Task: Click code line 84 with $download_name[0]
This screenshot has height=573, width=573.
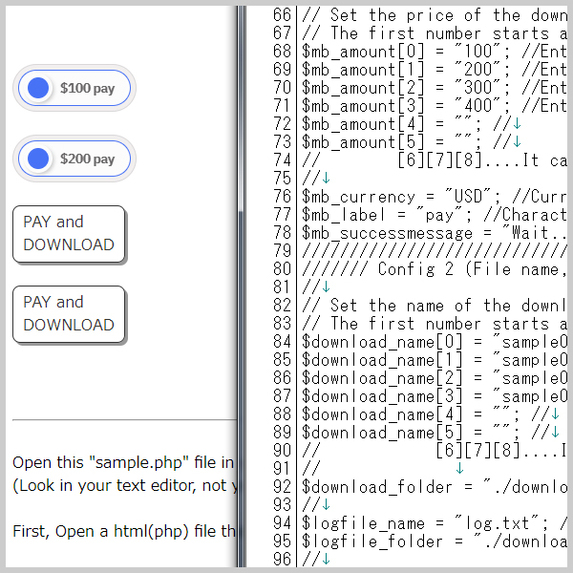Action: (x=434, y=342)
